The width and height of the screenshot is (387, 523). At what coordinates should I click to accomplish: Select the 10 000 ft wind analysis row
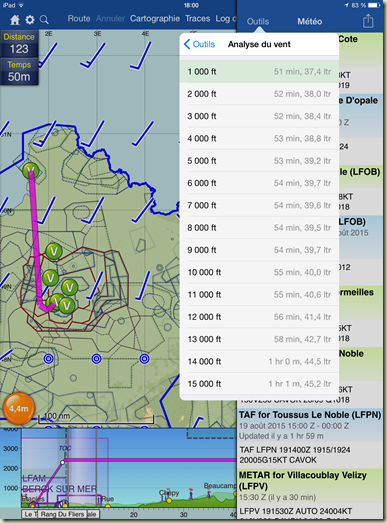(x=259, y=273)
